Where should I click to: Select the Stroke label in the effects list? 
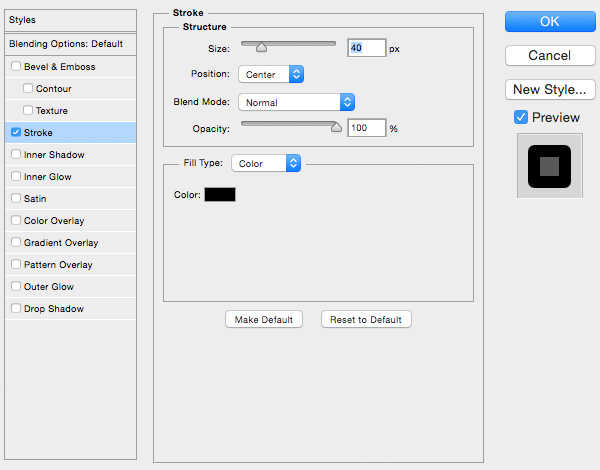point(38,133)
